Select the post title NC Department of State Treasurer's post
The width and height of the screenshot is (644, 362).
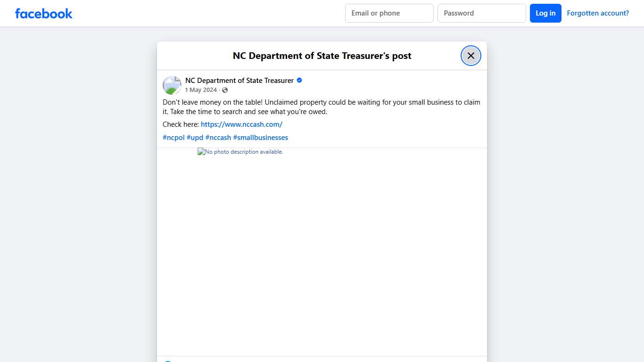point(322,55)
